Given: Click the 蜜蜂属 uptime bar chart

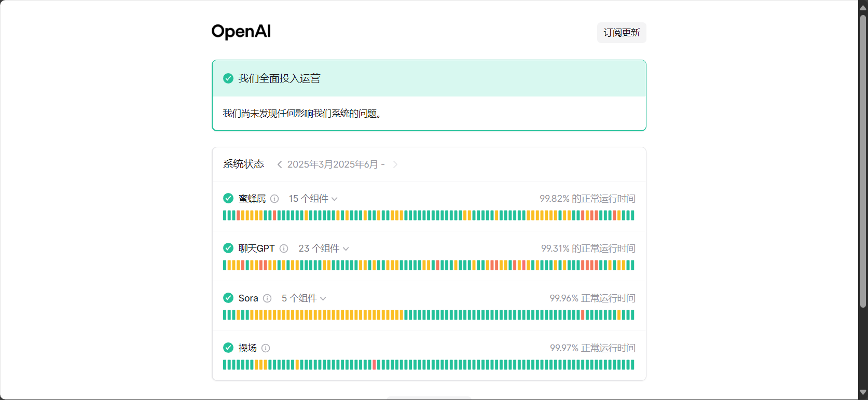Looking at the screenshot, I should [429, 215].
